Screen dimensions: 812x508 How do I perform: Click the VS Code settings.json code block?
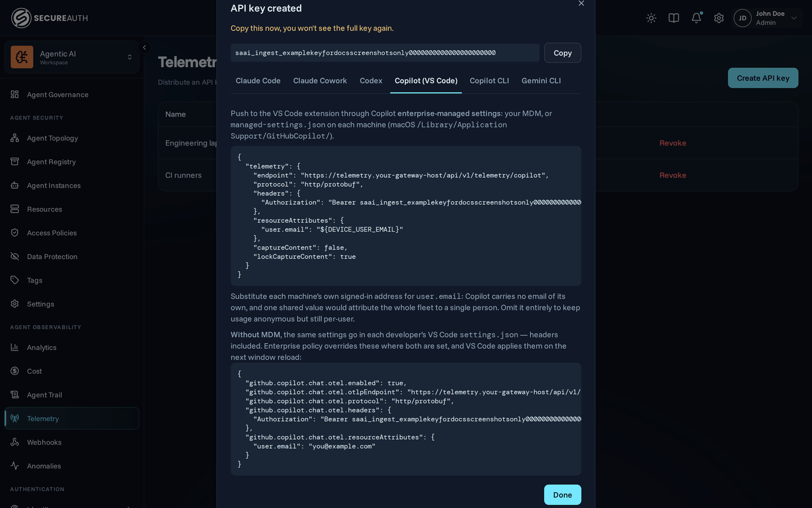pyautogui.click(x=406, y=419)
